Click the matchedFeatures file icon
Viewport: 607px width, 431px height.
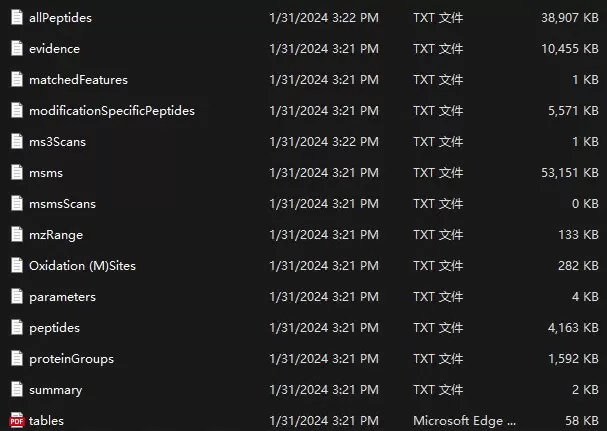pos(16,79)
